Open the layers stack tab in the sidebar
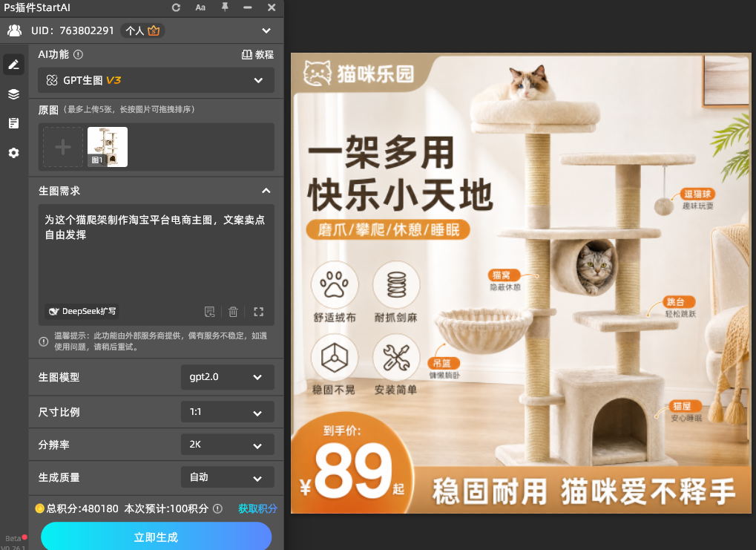756x550 pixels. click(x=13, y=94)
